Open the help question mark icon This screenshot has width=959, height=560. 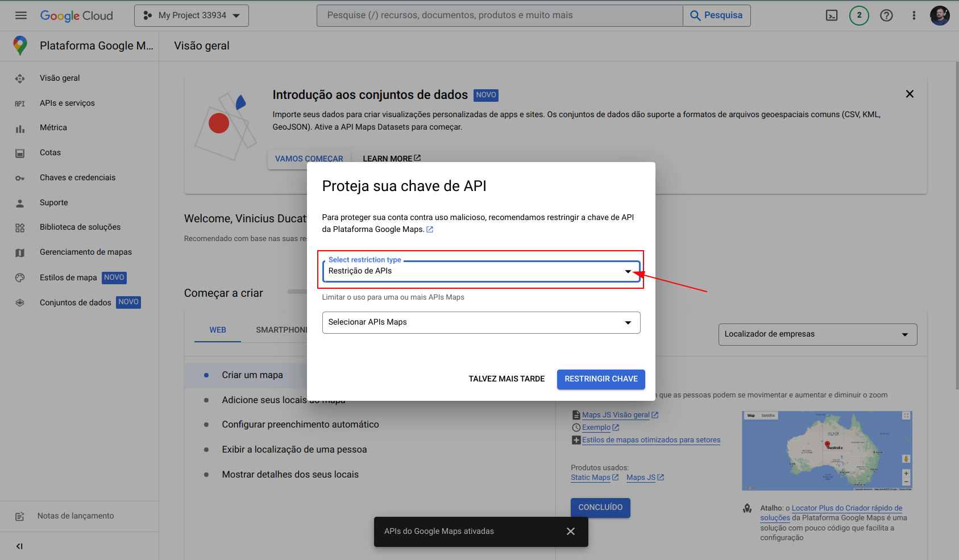886,15
